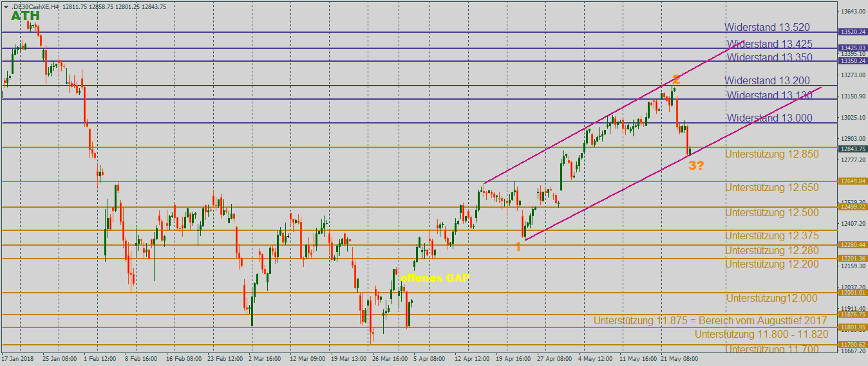The image size is (868, 366).
Task: Select the Widerstand 13.200 label
Action: [x=767, y=81]
